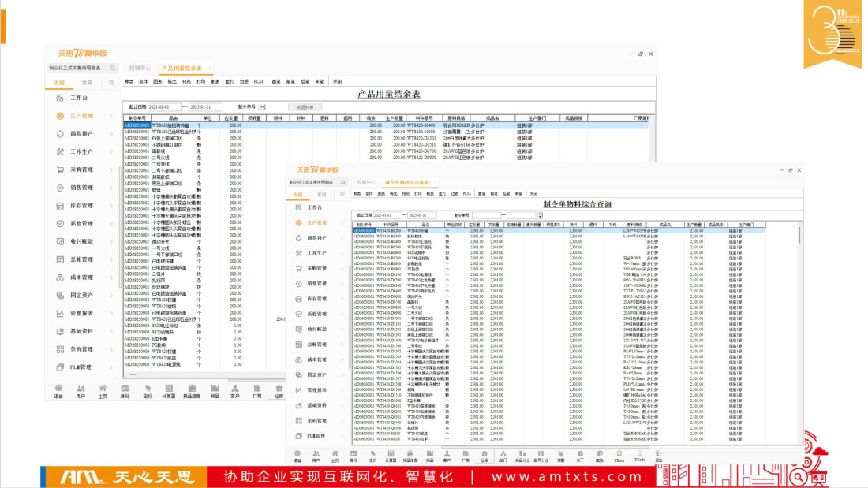Viewport: 868px width, 488px height.
Task: Click the 关于 icon in the bottom toolbar
Action: click(580, 455)
